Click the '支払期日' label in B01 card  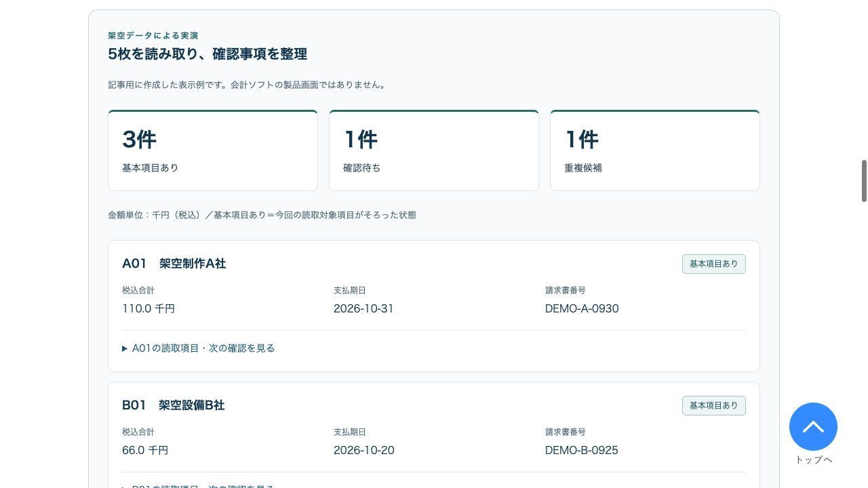click(350, 432)
